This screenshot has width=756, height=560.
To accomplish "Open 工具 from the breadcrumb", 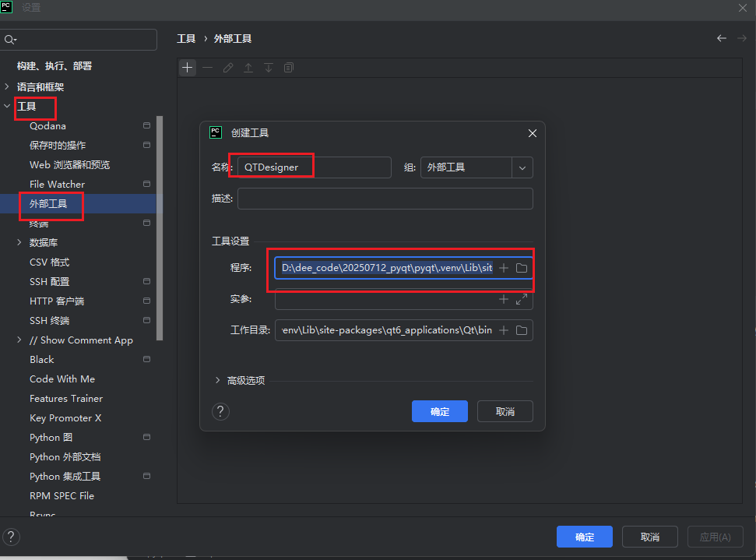I will [186, 37].
